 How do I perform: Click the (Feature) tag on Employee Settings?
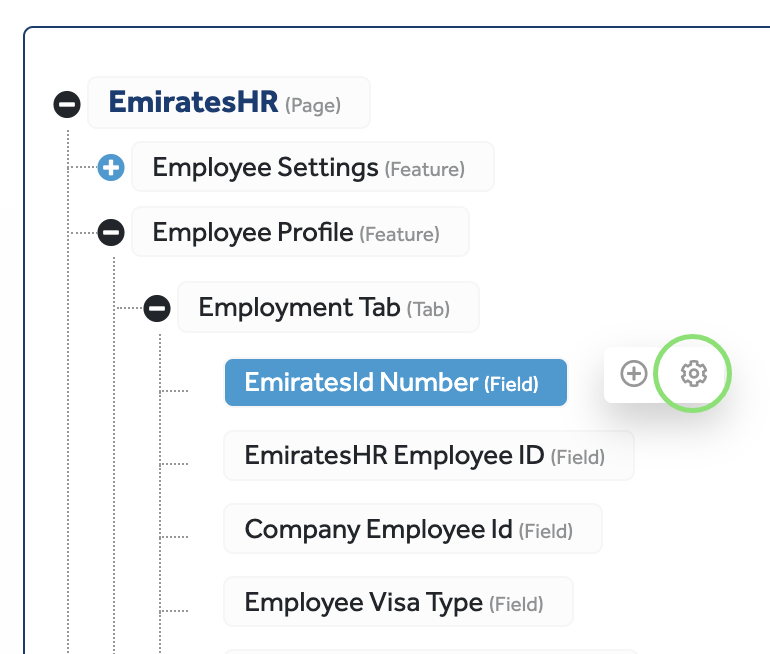425,169
